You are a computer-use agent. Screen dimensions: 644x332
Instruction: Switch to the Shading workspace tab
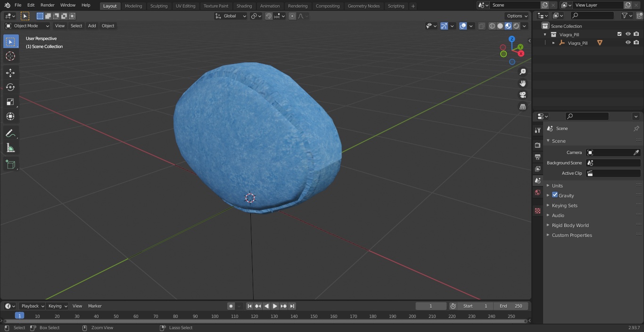[244, 6]
